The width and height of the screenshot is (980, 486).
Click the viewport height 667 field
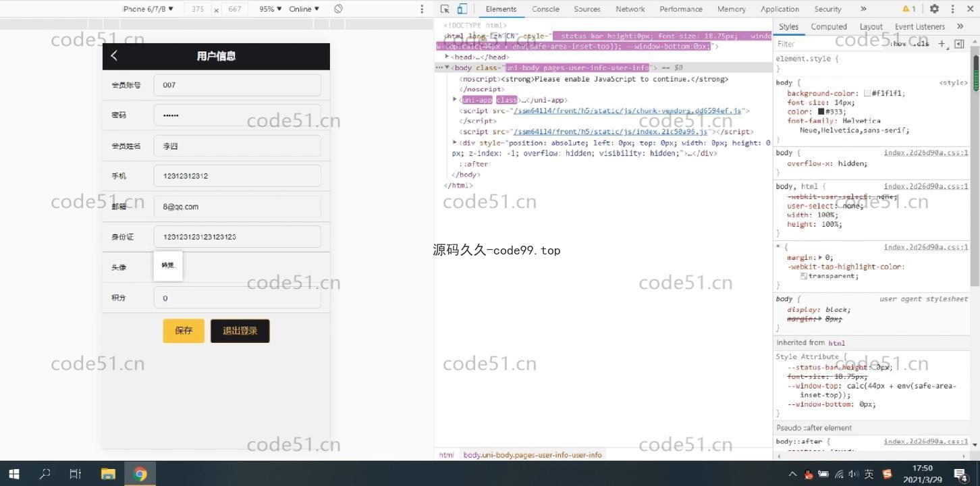235,9
